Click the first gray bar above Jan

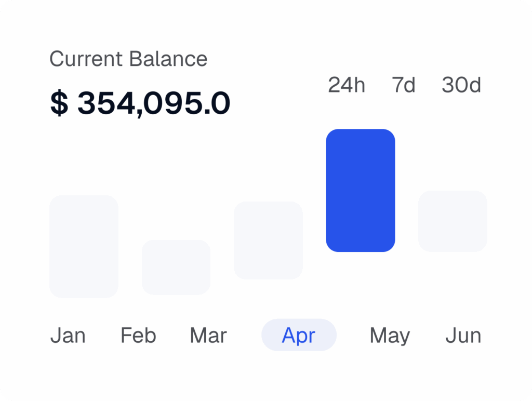coord(84,246)
